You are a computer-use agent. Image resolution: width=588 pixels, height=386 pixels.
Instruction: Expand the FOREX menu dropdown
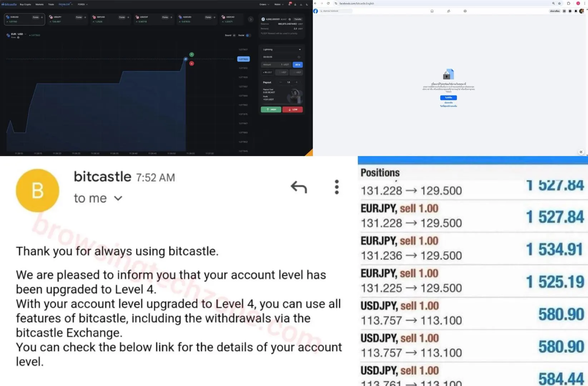[83, 4]
